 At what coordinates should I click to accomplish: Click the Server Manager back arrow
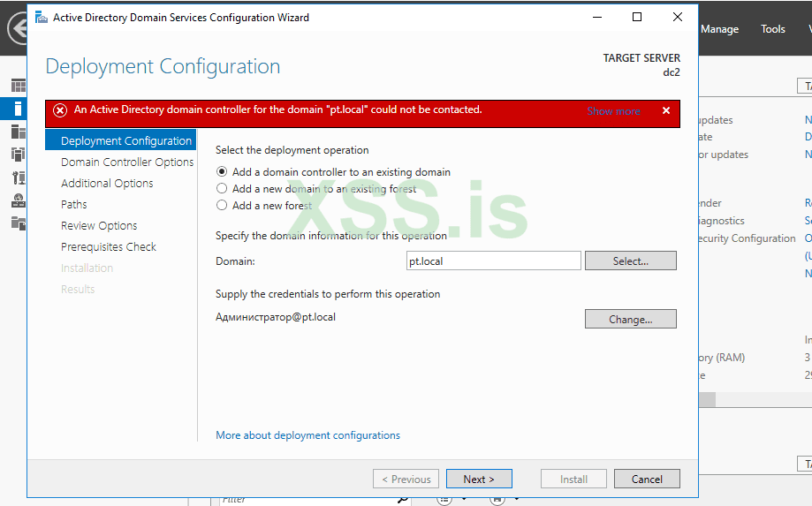pos(18,28)
